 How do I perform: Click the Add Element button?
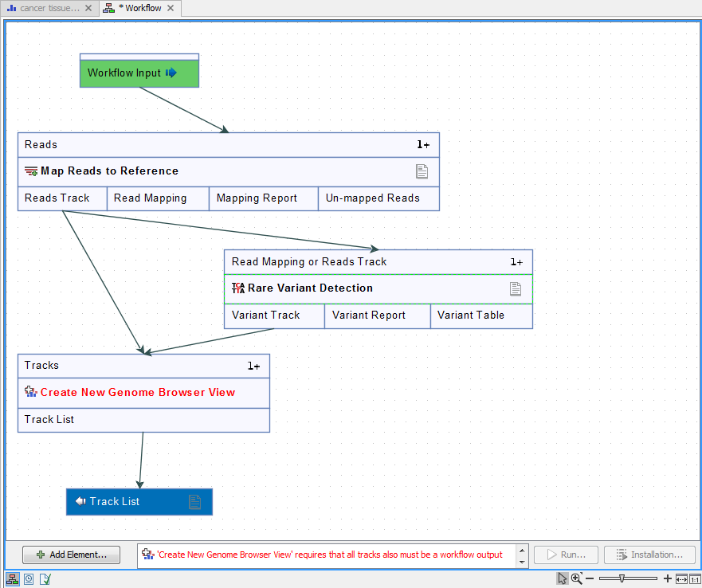(71, 554)
